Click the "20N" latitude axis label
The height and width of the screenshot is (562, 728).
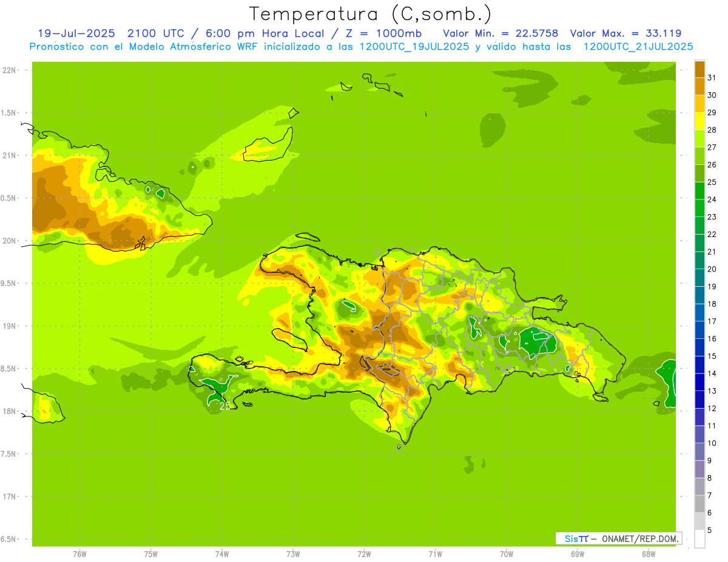coord(9,241)
